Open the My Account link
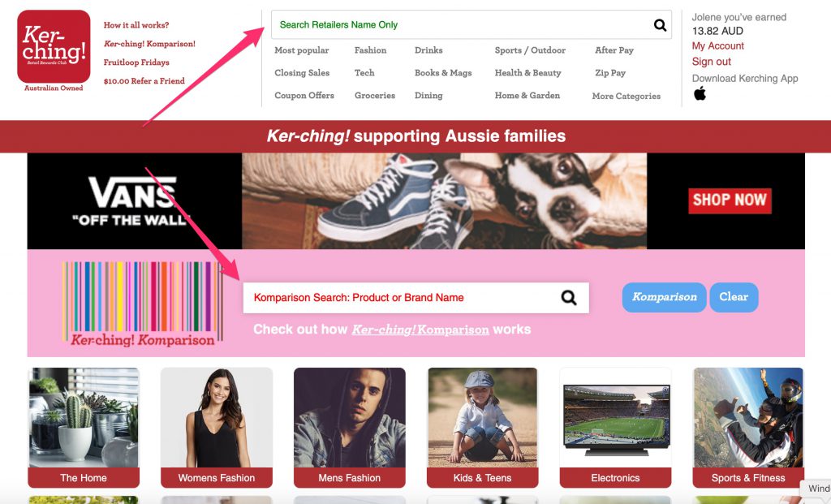The image size is (831, 504). (717, 46)
